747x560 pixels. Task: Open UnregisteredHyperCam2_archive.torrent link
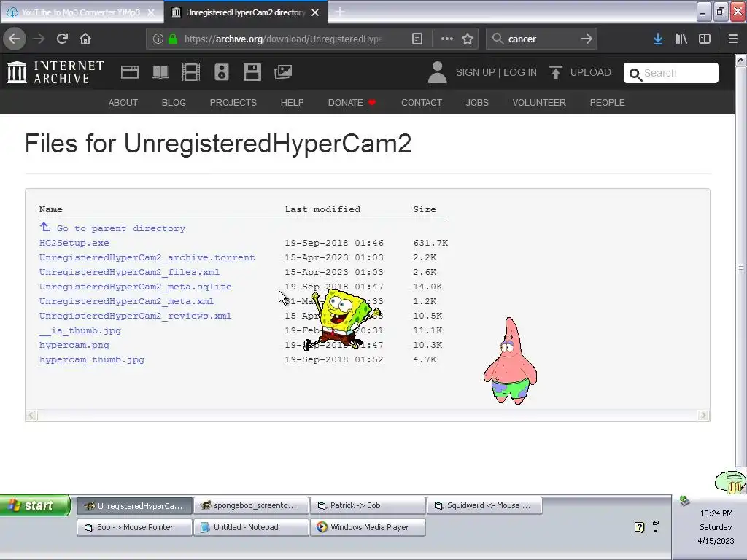[147, 257]
